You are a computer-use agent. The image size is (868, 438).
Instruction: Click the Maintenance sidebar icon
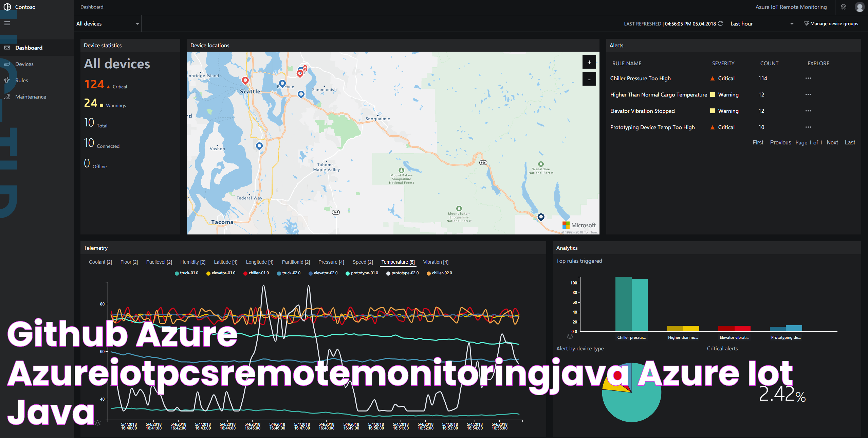click(7, 97)
